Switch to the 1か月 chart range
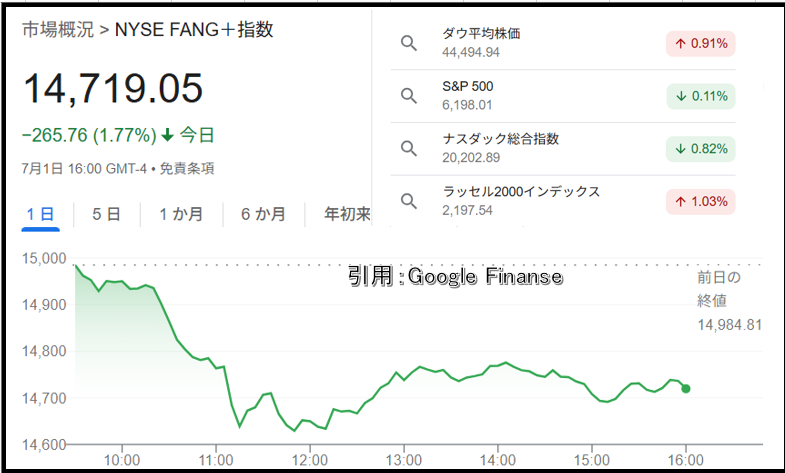The image size is (785, 473). (x=181, y=214)
